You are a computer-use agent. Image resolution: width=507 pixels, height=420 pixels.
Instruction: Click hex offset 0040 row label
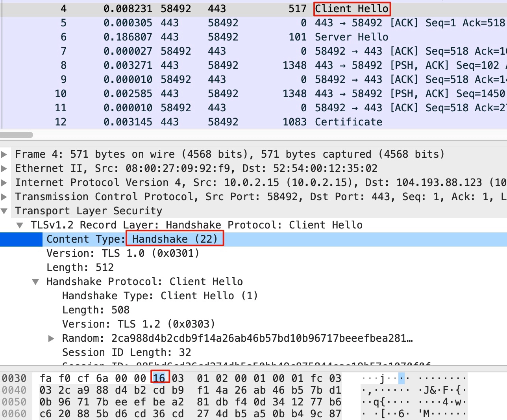pyautogui.click(x=14, y=390)
